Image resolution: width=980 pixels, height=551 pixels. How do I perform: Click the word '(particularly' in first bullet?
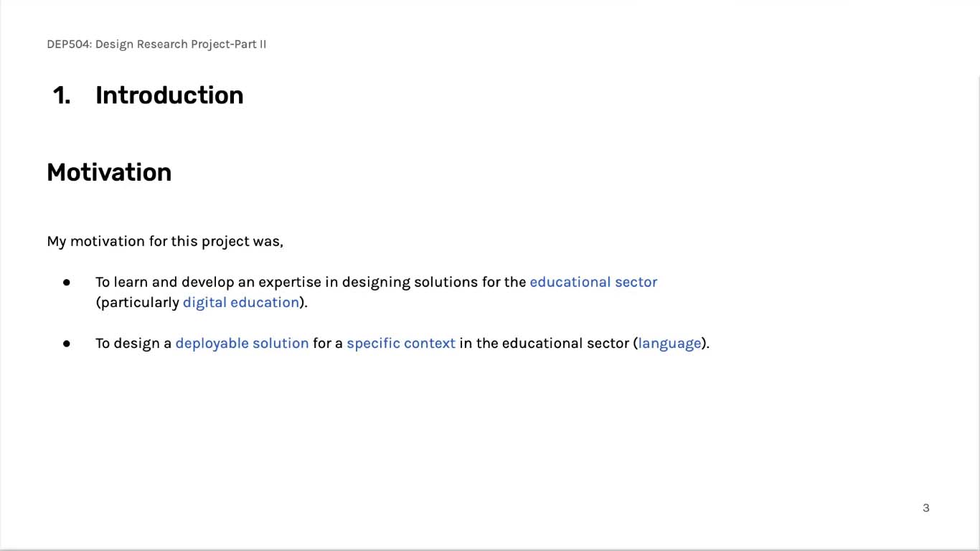coord(138,302)
